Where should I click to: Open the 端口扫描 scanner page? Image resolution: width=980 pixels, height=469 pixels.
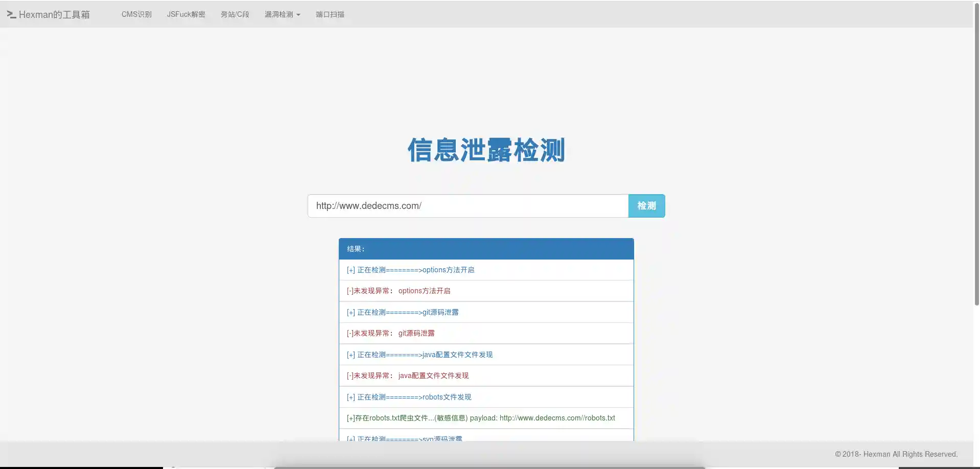click(x=330, y=14)
